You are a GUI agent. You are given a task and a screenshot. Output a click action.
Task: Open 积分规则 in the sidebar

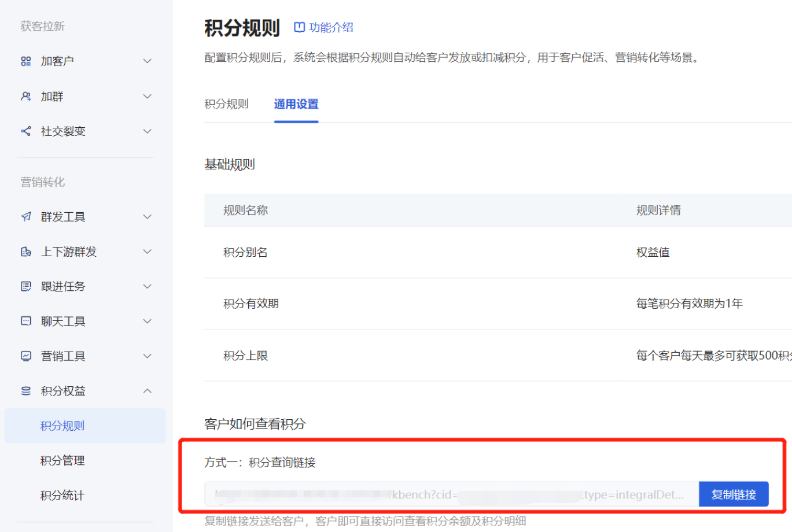point(85,426)
